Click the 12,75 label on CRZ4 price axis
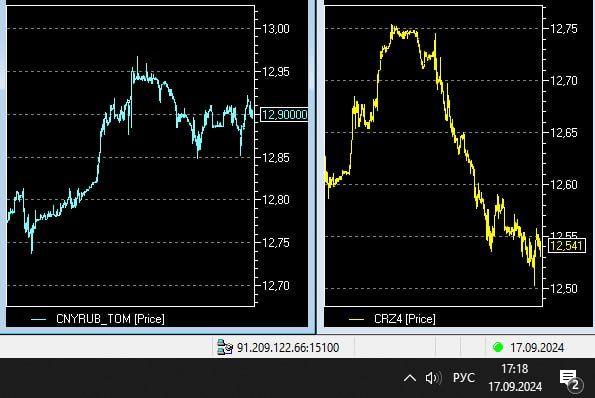The image size is (595, 398). (564, 28)
